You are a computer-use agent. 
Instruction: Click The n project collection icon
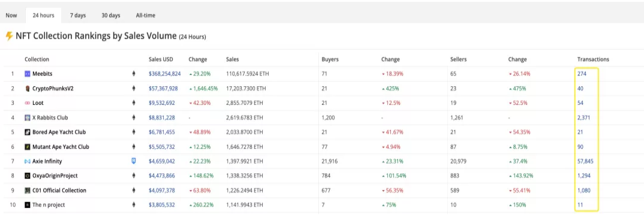(28, 204)
